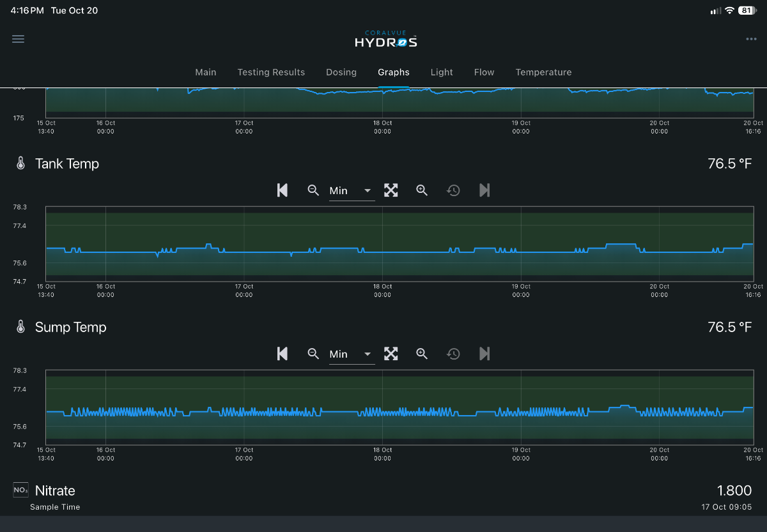Reset Sump Temp graph history view

coord(453,354)
